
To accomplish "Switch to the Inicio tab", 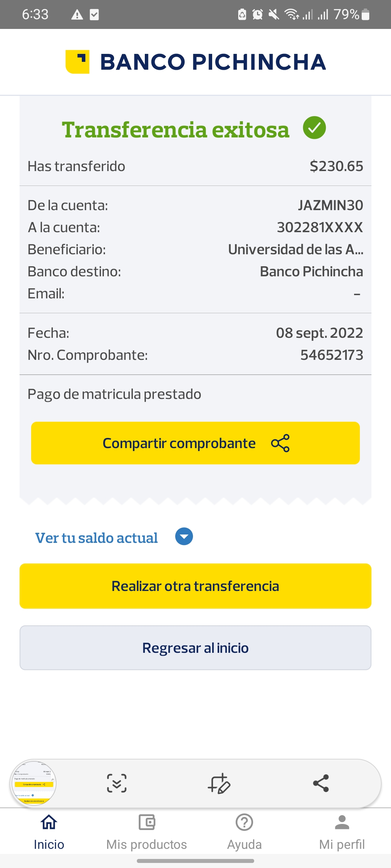I will coord(49,830).
